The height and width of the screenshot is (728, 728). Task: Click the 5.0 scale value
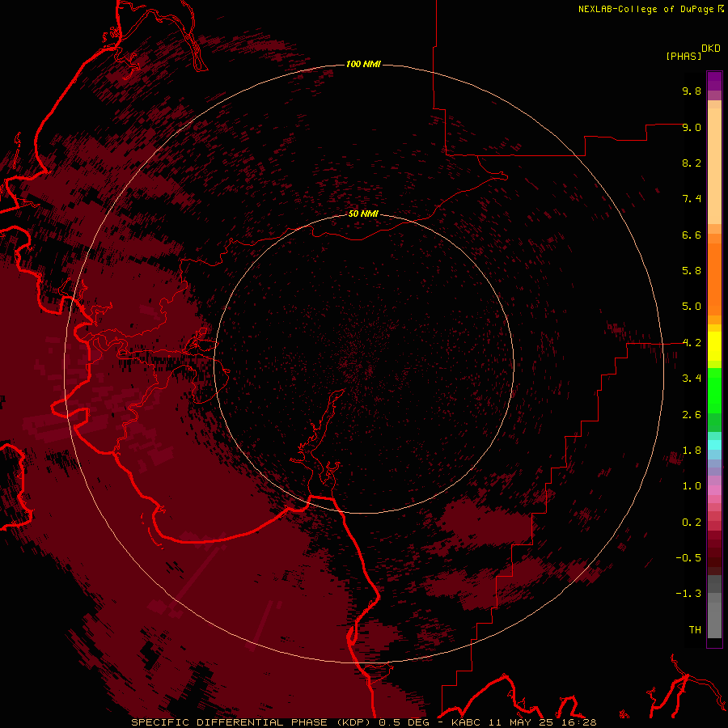pos(692,307)
